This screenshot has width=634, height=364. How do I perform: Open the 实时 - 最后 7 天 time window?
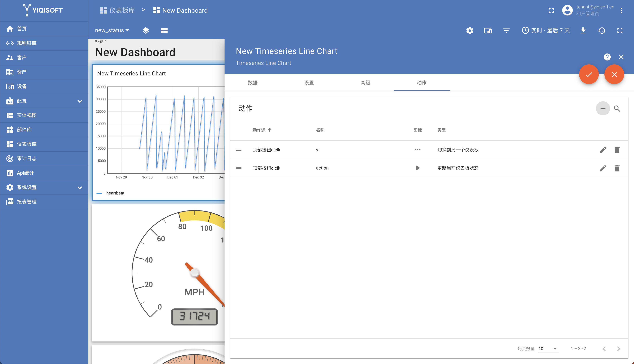point(546,30)
